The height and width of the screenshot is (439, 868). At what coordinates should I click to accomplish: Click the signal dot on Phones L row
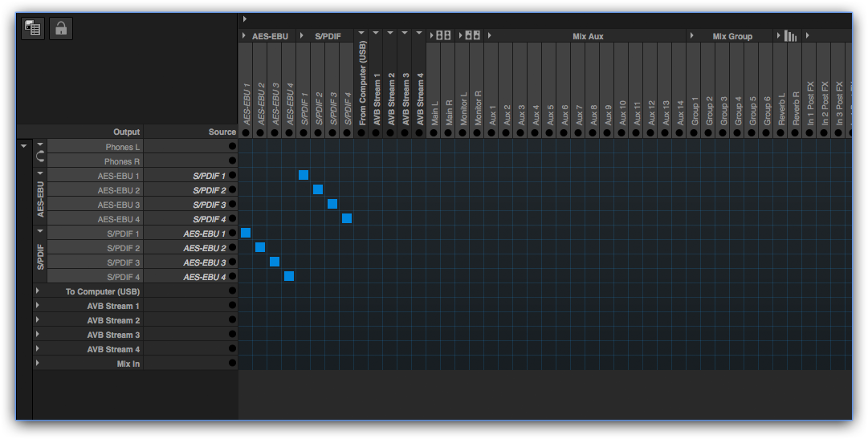click(x=232, y=147)
